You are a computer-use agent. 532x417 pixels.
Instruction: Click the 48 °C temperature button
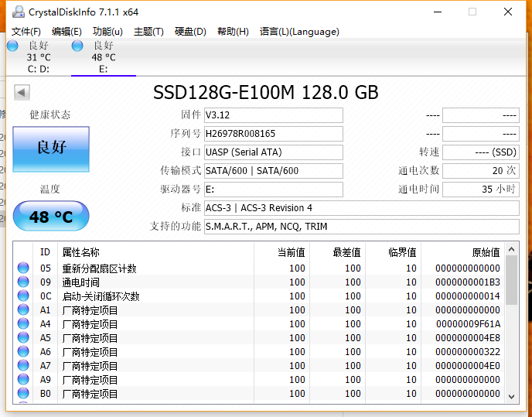(x=51, y=216)
